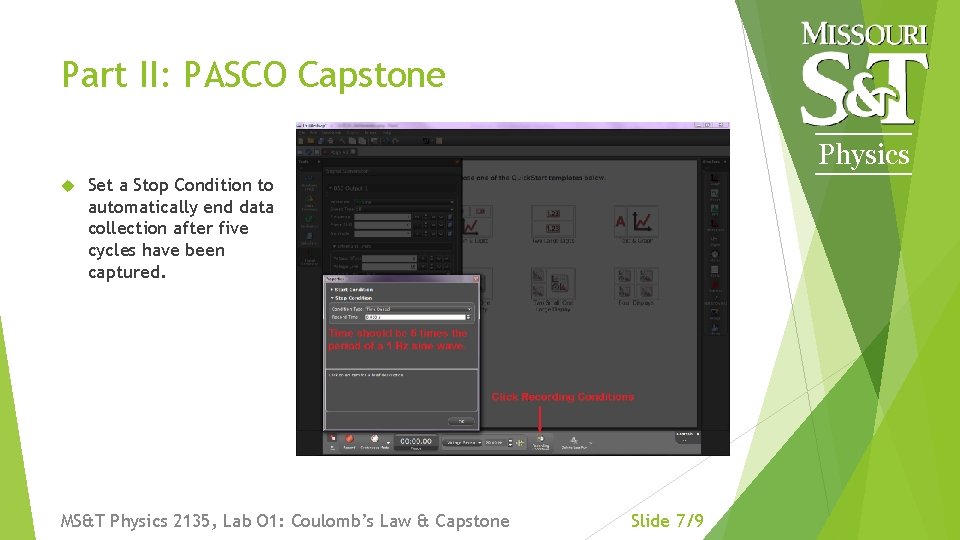Open the Delete Last Run dropdown arrow
The image size is (960, 540).
[x=590, y=443]
